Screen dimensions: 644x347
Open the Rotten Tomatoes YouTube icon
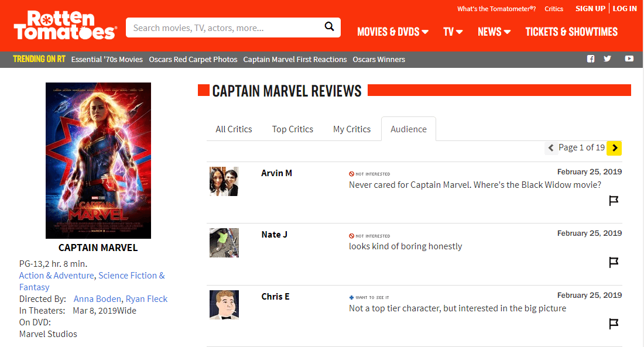tap(629, 59)
